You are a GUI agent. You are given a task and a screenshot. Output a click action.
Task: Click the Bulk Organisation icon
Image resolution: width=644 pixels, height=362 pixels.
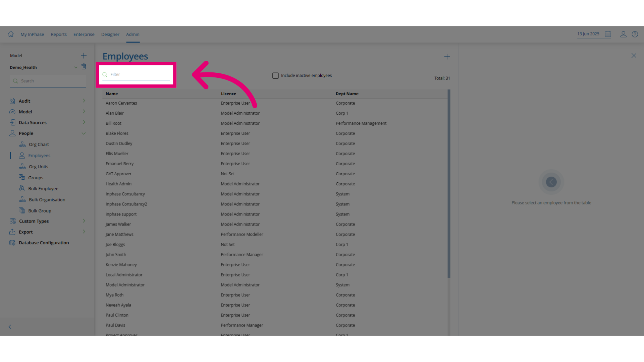click(x=22, y=199)
